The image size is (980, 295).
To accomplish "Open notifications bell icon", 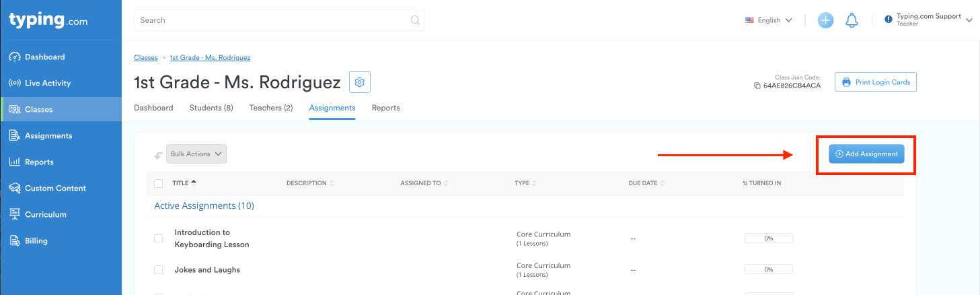I will point(852,20).
